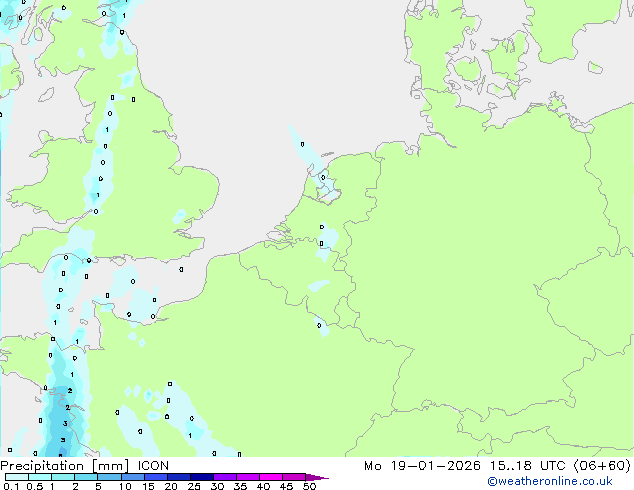Select the date 'Mo 19-01-2026' text
This screenshot has height=490, width=634.
422,466
